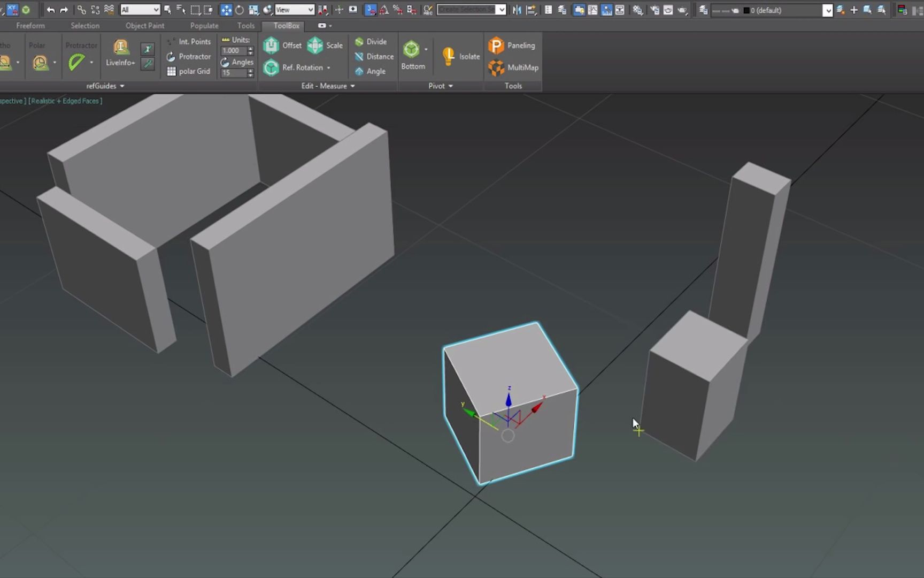Activate the Select and Rotate tool
The height and width of the screenshot is (578, 924).
coord(240,10)
